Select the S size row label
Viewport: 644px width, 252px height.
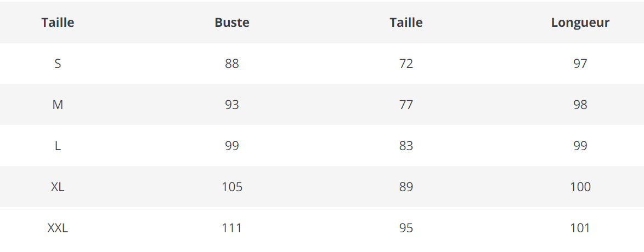tap(58, 64)
